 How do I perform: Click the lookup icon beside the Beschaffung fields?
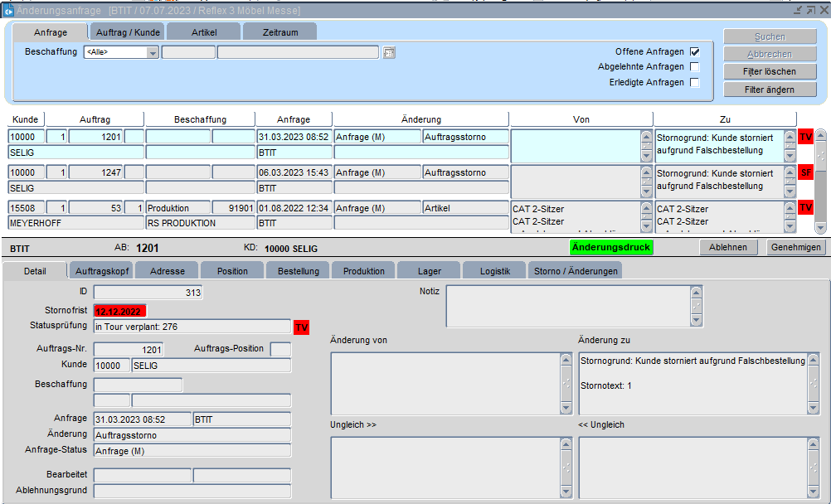389,53
